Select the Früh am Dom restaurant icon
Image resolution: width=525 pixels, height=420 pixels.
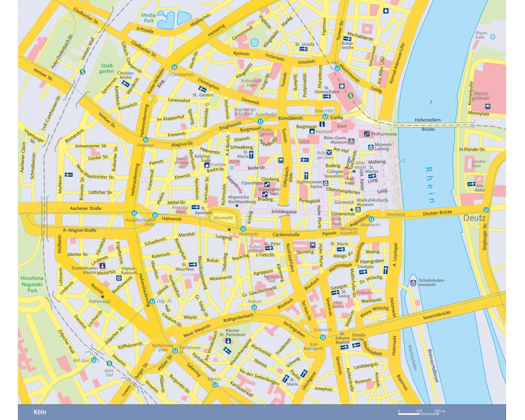click(x=329, y=153)
